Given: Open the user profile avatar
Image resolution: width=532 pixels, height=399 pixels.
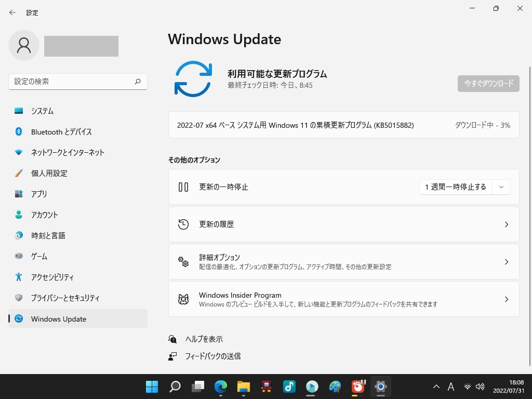Looking at the screenshot, I should pos(24,45).
